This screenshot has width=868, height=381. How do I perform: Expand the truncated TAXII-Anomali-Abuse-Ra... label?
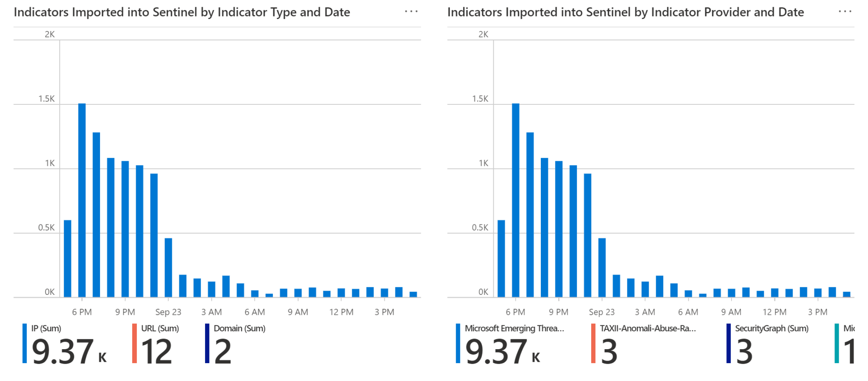point(648,328)
